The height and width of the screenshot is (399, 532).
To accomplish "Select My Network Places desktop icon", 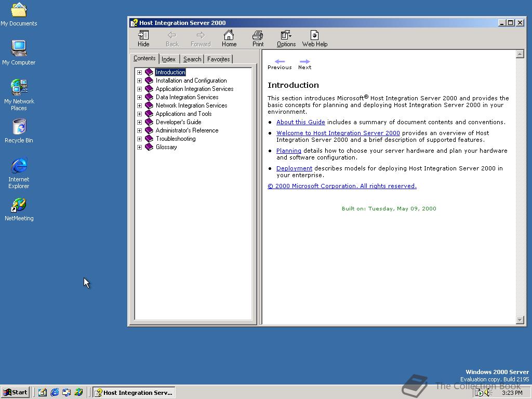I will tap(19, 95).
